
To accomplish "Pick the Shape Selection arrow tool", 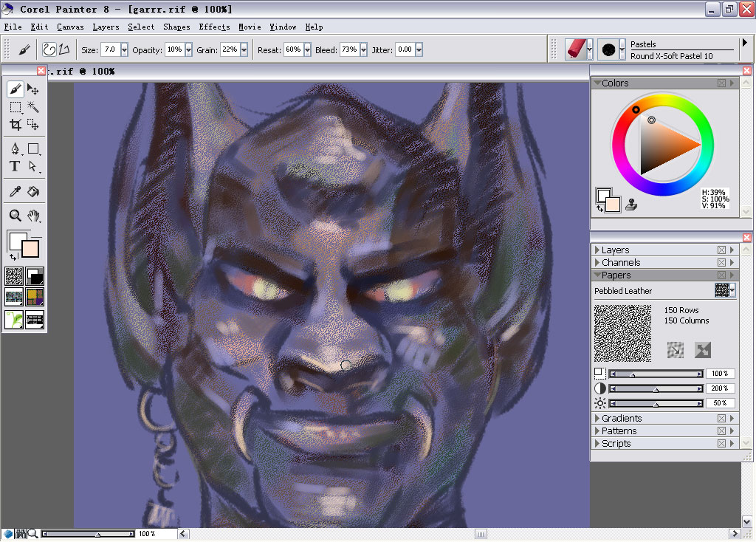I will coord(32,166).
